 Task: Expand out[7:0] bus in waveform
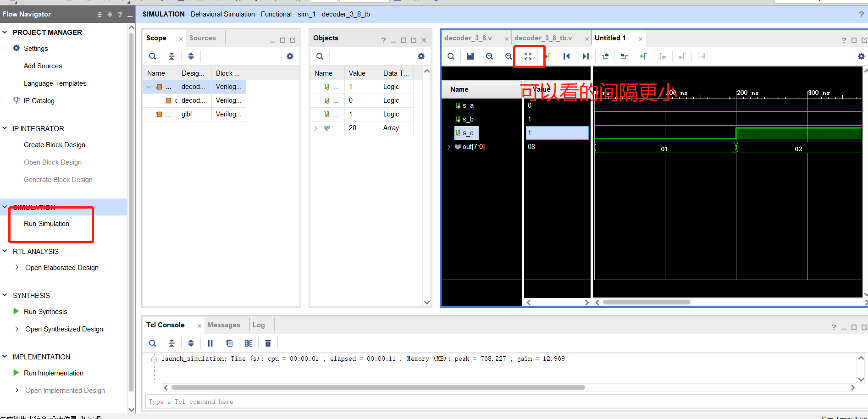(448, 147)
